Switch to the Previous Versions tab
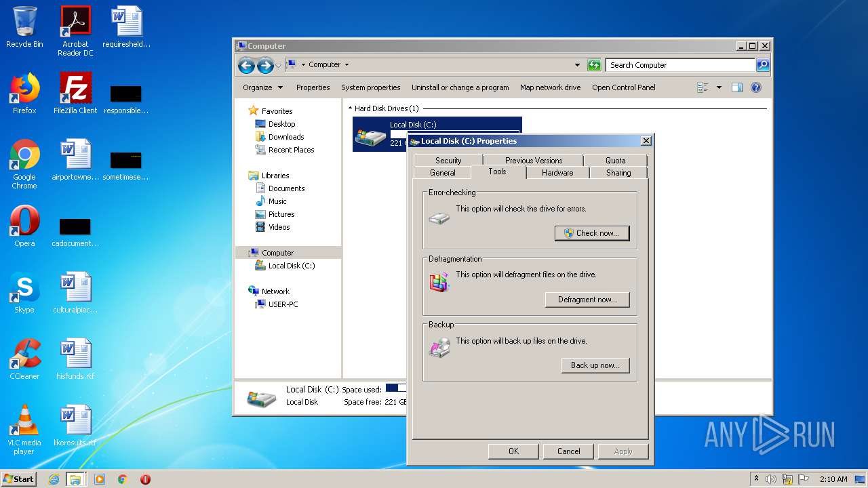The image size is (868, 488). 534,161
